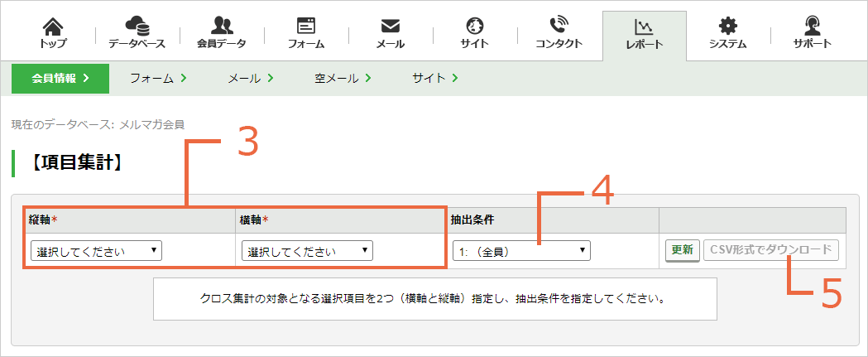The height and width of the screenshot is (357, 868).
Task: Click the 横軸 column header label
Action: 254,220
